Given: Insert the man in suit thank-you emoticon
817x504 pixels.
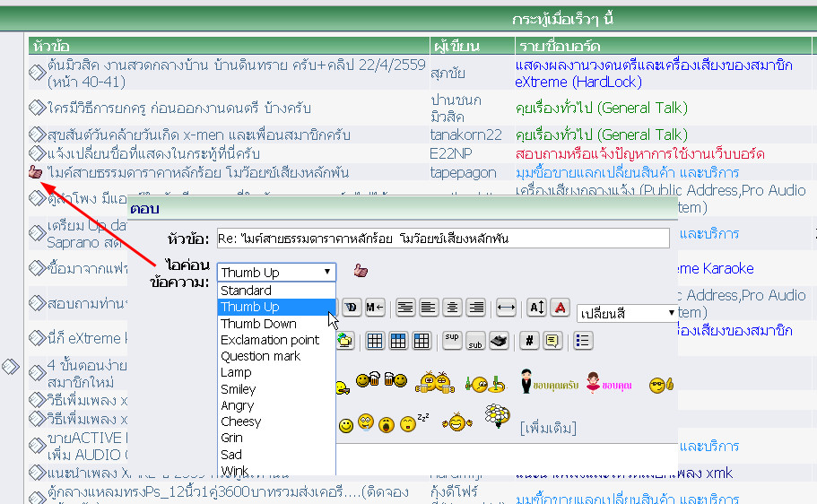Looking at the screenshot, I should point(549,382).
